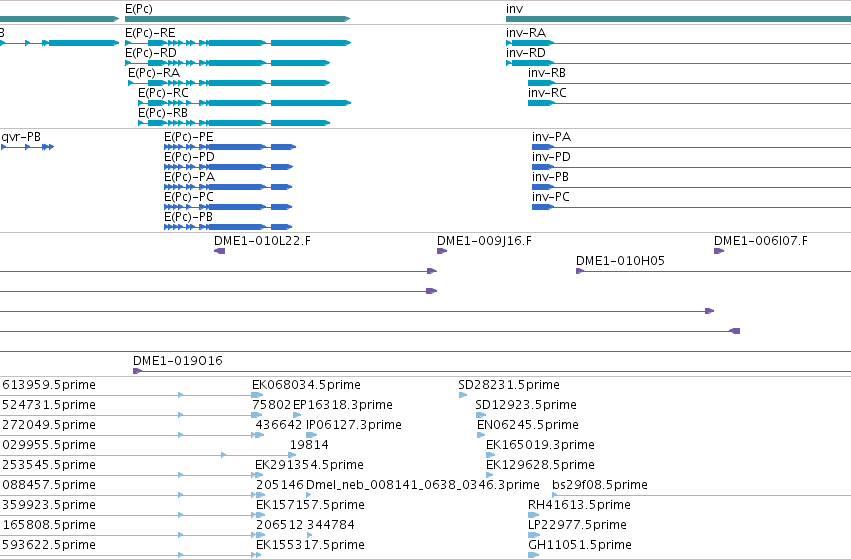Click the inv-RB transcript label
Image resolution: width=851 pixels, height=560 pixels.
547,73
